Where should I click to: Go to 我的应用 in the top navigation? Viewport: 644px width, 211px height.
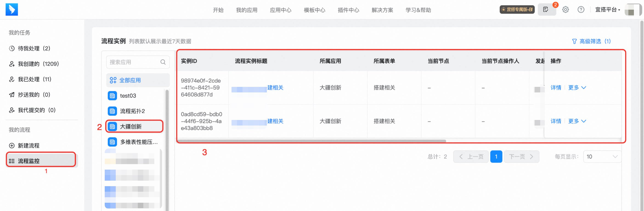click(x=246, y=10)
